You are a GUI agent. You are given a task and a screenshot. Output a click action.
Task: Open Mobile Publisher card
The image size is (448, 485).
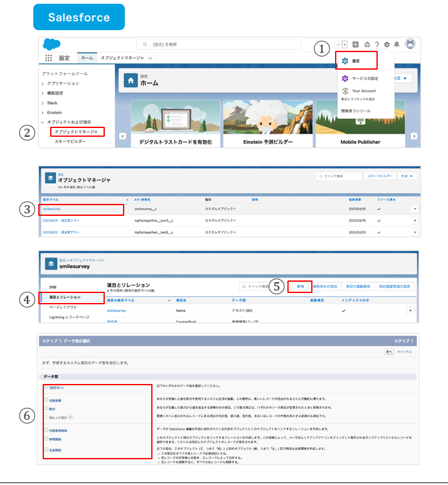point(360,124)
